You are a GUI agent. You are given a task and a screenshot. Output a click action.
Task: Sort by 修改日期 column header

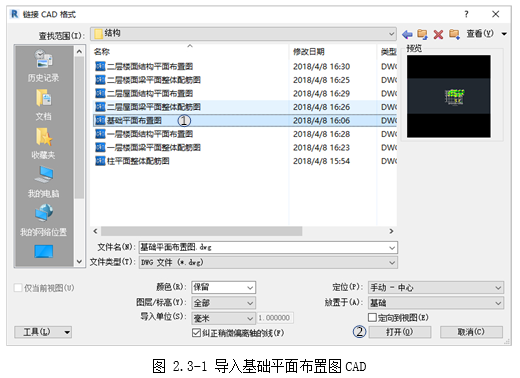309,52
